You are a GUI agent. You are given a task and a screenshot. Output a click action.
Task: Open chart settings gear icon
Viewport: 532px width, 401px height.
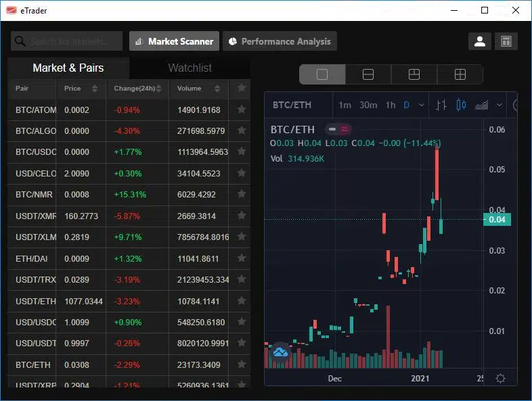coord(500,378)
